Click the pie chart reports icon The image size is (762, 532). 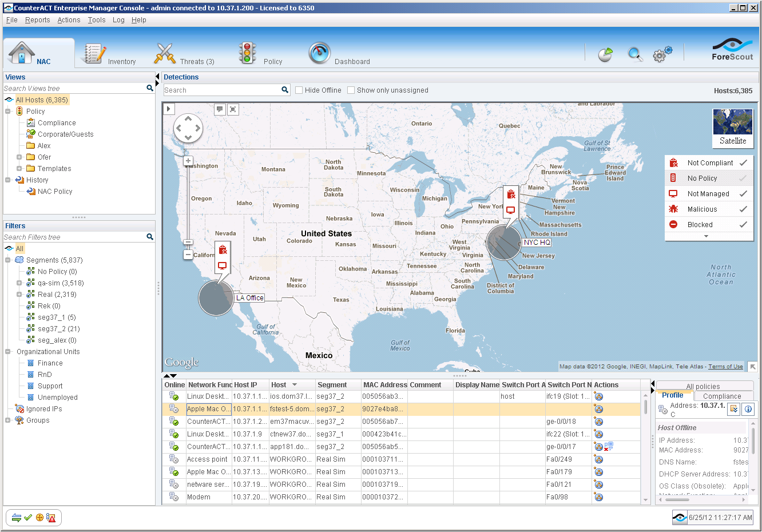coord(605,54)
